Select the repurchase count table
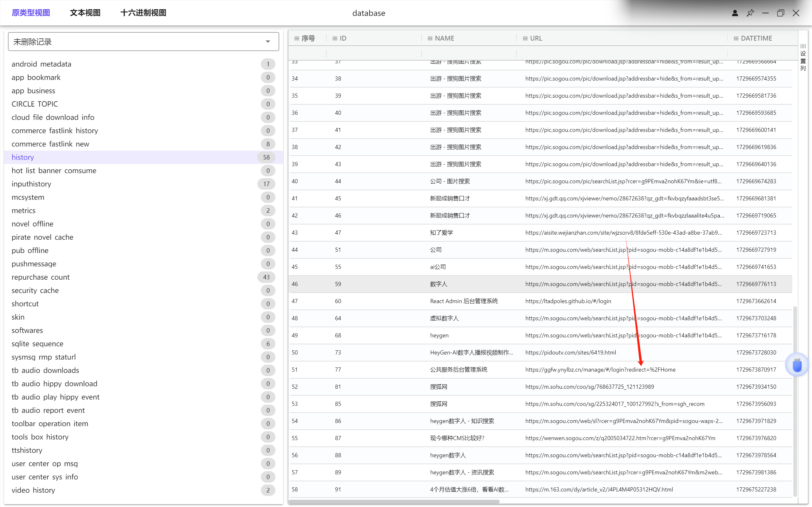This screenshot has height=507, width=812. (41, 277)
